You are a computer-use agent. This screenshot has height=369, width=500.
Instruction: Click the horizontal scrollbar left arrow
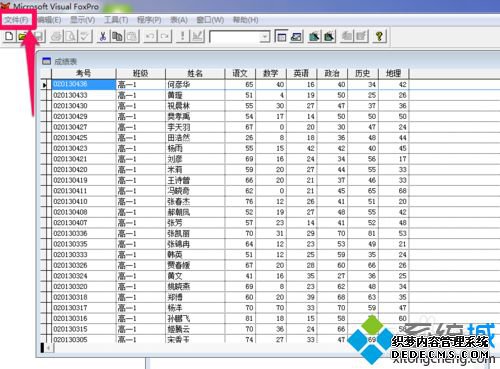click(x=49, y=348)
